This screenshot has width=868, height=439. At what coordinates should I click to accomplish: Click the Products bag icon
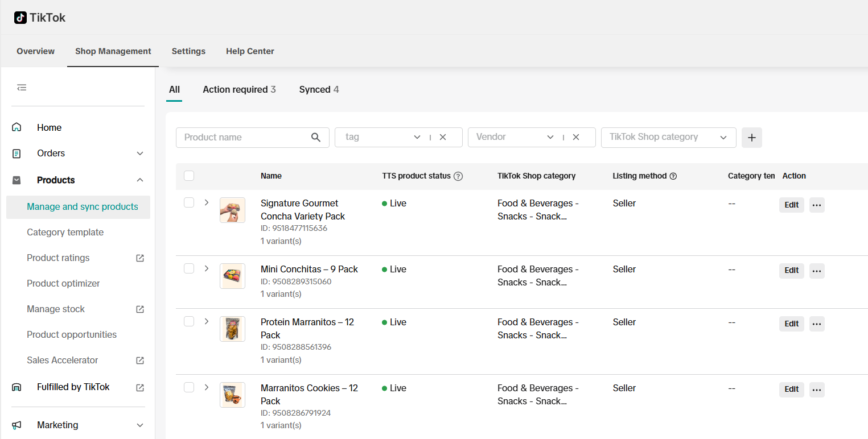(17, 180)
